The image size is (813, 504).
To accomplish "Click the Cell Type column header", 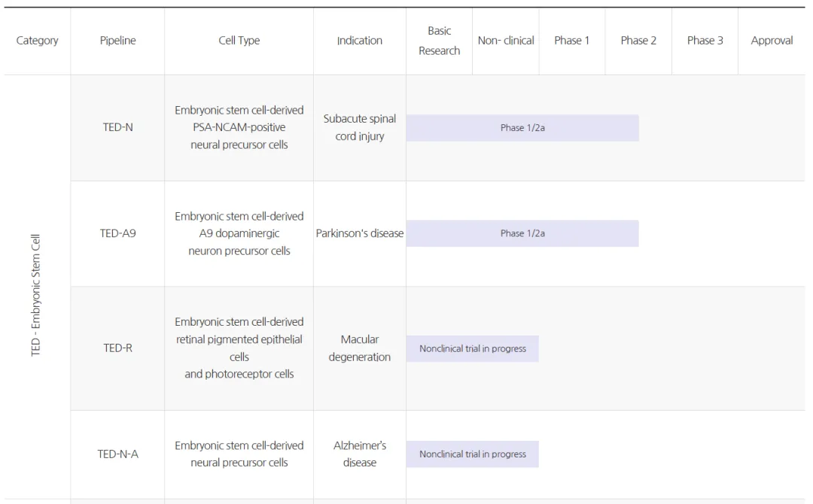I will [239, 41].
